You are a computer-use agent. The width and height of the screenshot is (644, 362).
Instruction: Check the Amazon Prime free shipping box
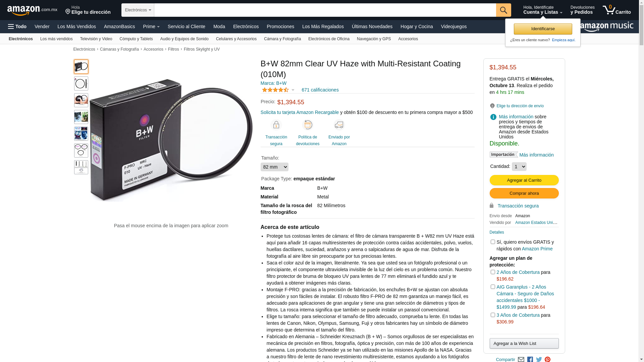493,242
